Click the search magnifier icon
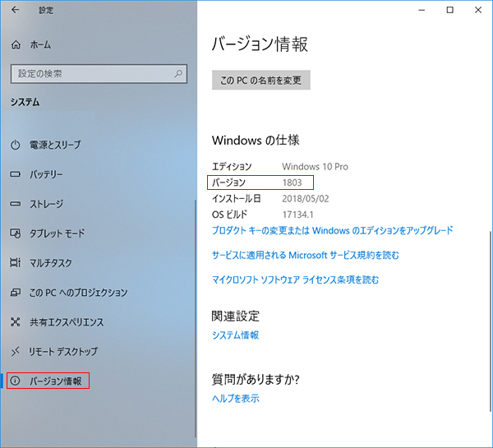Viewport: 493px width, 448px height. coord(178,74)
